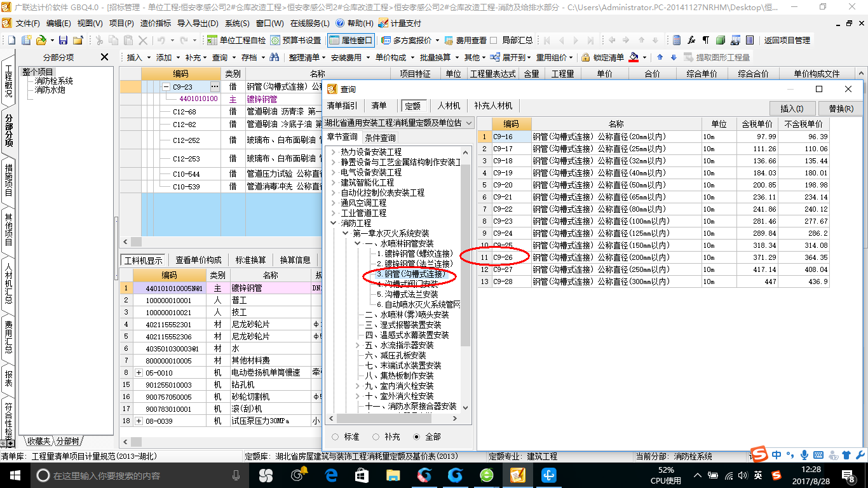Open 文件(F) menu
868x488 pixels.
pyautogui.click(x=27, y=23)
